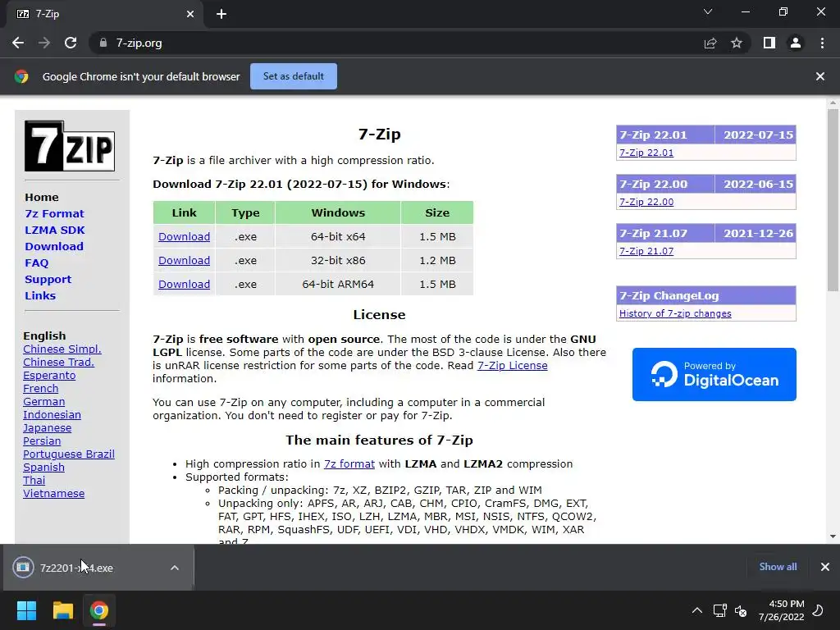Open the Chrome profile avatar menu

796,43
